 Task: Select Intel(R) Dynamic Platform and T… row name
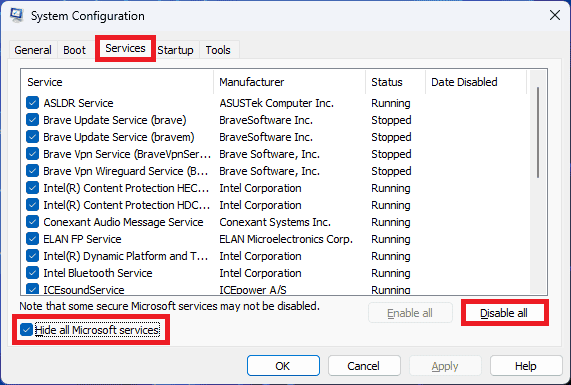(x=126, y=256)
